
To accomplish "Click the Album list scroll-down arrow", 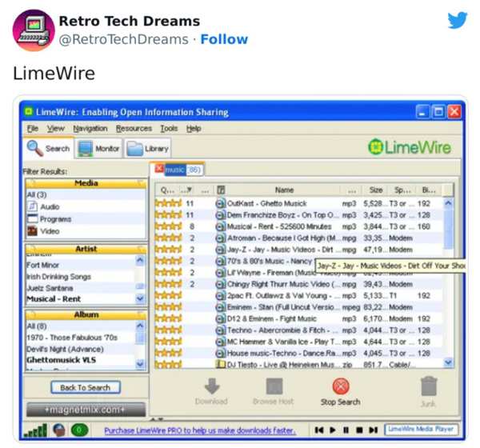I will (x=140, y=364).
